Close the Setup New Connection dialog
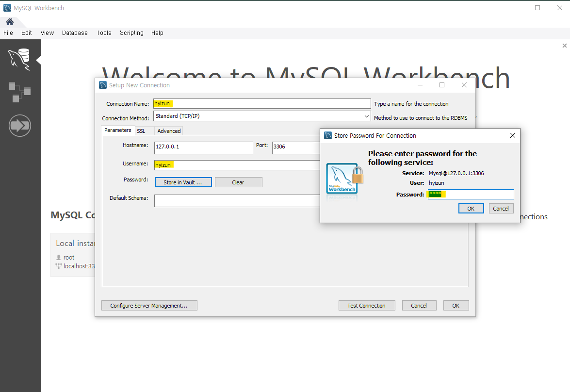This screenshot has width=570, height=392. [x=464, y=85]
